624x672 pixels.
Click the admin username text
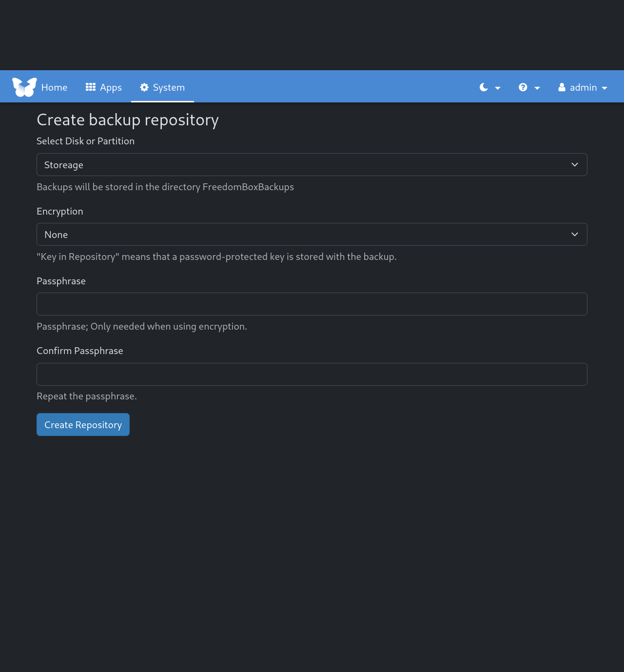[583, 87]
